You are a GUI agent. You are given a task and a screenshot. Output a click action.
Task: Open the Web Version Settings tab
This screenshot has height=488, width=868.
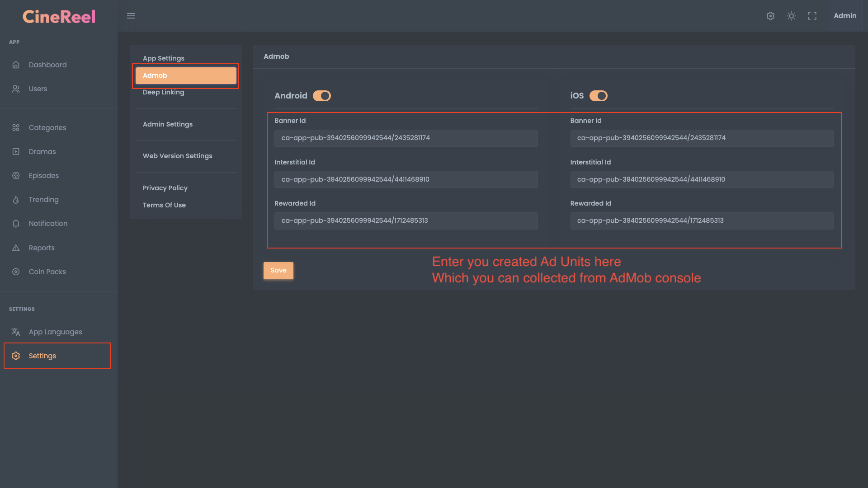coord(177,156)
